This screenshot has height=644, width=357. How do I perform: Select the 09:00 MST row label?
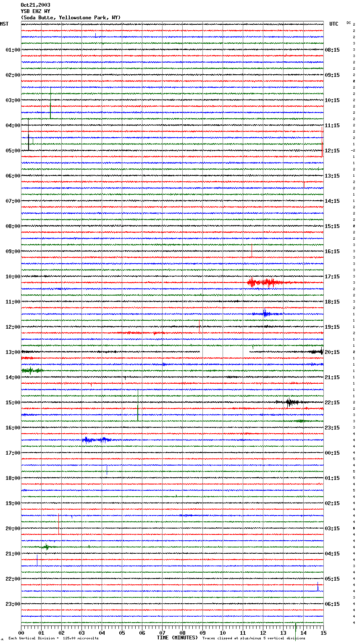(13, 251)
